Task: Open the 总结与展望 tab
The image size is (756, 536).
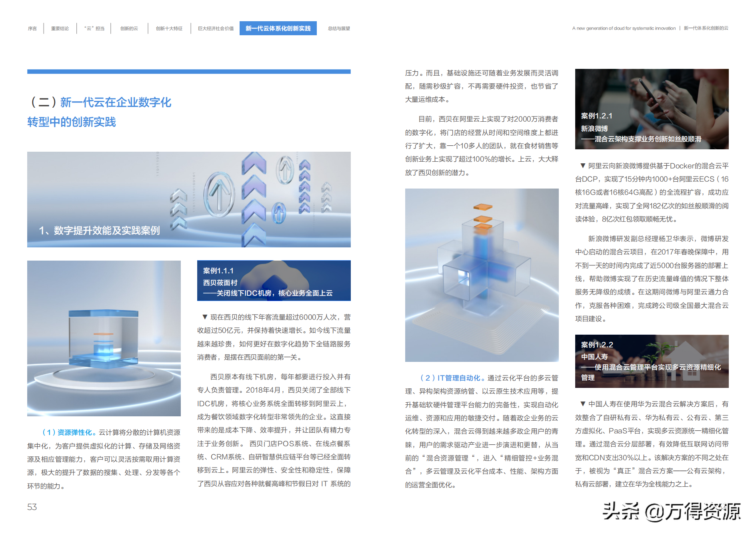Action: click(339, 28)
